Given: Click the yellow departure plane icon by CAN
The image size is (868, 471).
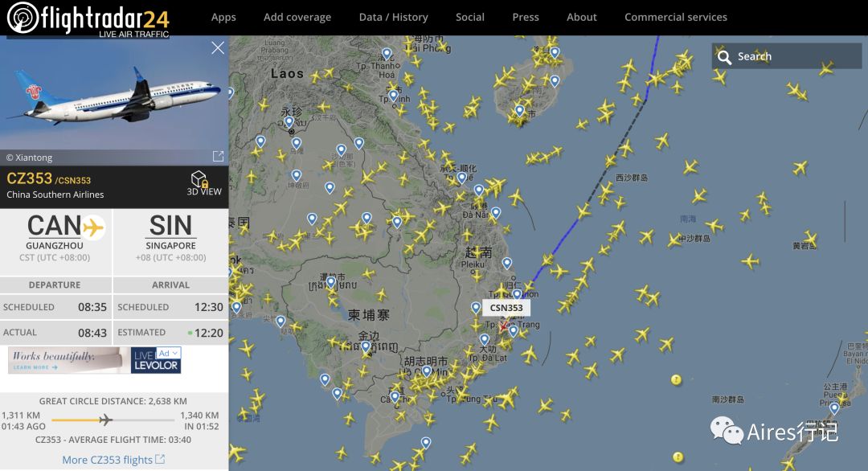Looking at the screenshot, I should point(93,227).
